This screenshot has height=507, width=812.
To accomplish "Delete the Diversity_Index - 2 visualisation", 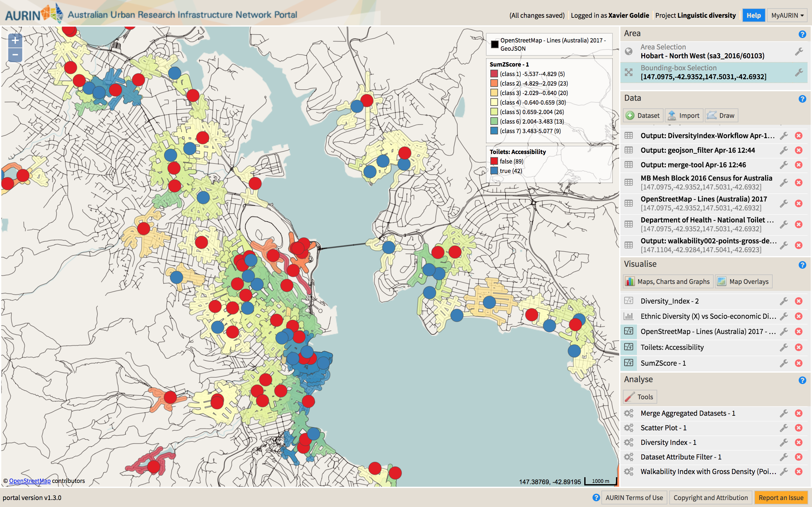I will 799,301.
